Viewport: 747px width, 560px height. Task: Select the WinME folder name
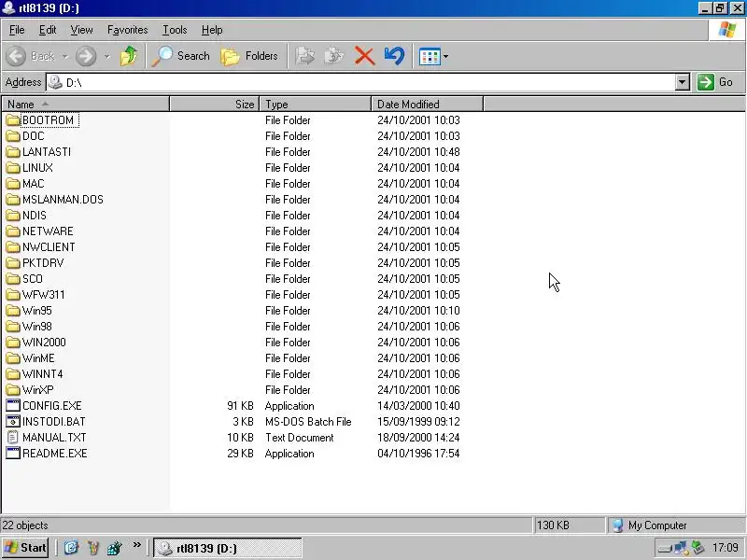tap(38, 358)
